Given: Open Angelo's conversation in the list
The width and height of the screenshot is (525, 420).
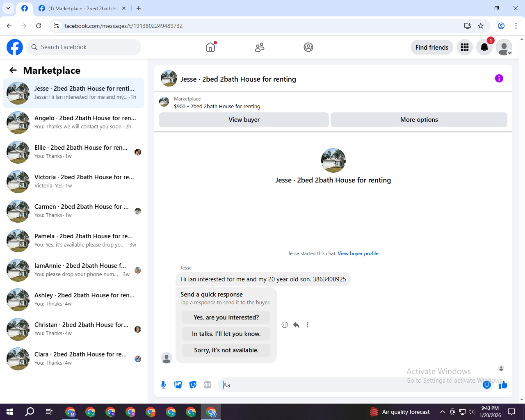Looking at the screenshot, I should [x=74, y=123].
